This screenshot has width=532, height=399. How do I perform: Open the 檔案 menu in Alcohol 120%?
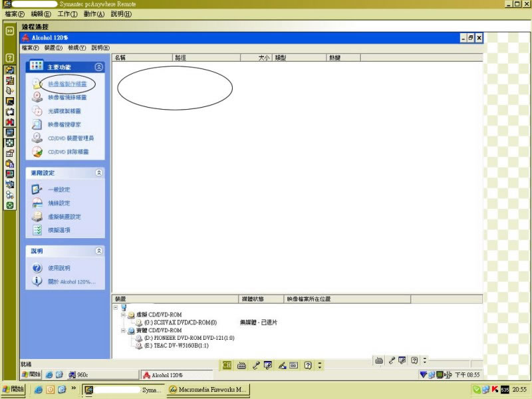pos(30,48)
